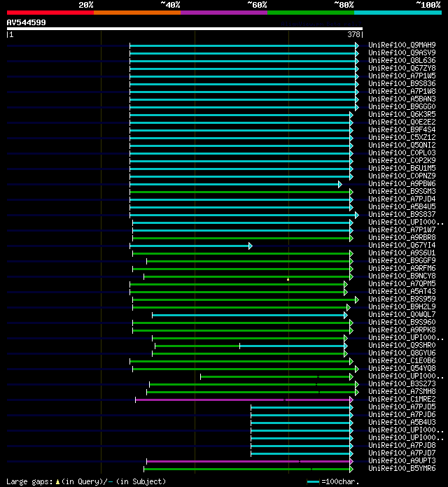The image size is (448, 487).
Task: Open hit UniRef100_Q6K3R5
Action: 402,114
